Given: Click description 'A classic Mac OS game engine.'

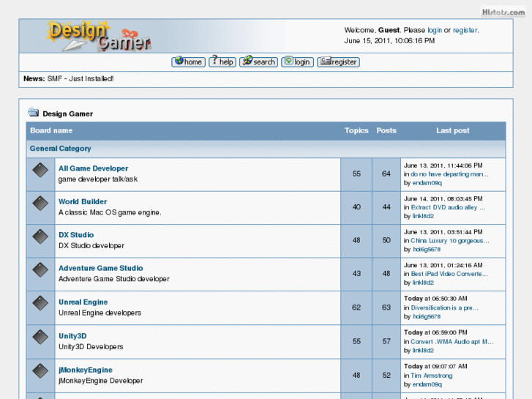Looking at the screenshot, I should [x=110, y=212].
